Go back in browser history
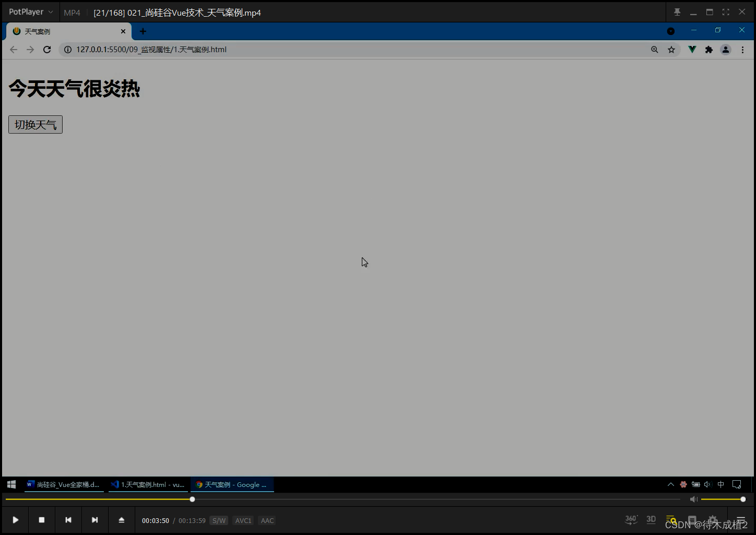This screenshot has height=535, width=756. tap(14, 50)
